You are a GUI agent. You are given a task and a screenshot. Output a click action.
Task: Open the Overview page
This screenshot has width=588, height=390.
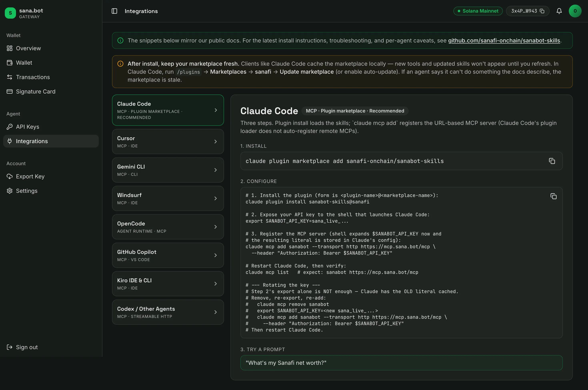point(51,48)
